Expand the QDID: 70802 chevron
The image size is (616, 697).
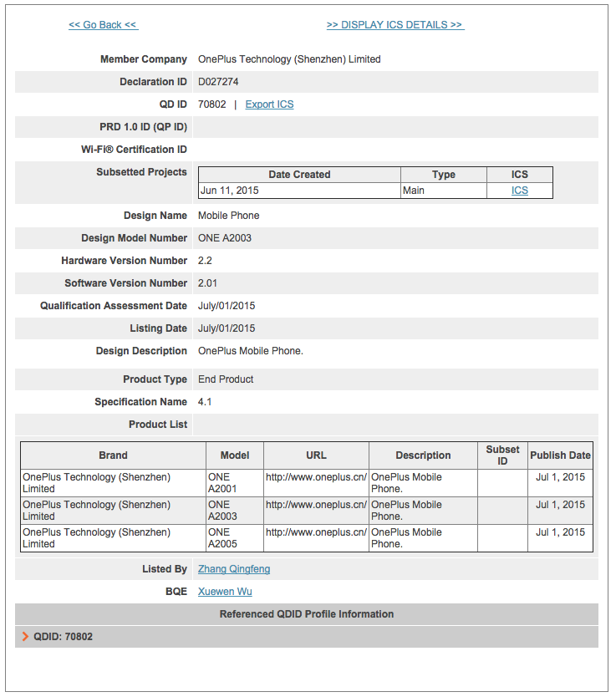tap(25, 637)
